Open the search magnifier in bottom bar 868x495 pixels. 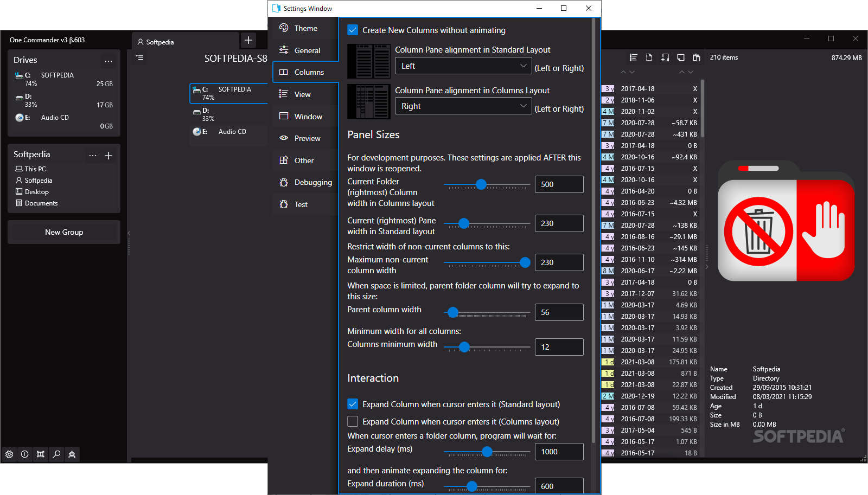coord(56,454)
